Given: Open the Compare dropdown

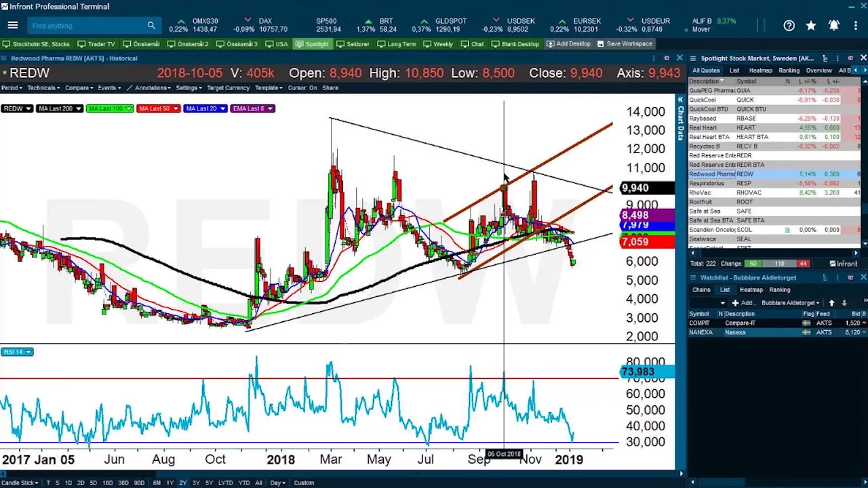Looking at the screenshot, I should (79, 88).
